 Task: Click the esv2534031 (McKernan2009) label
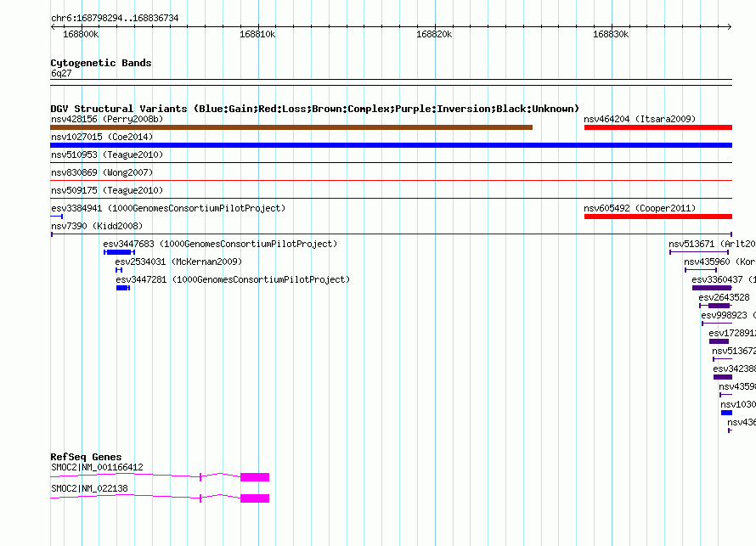[178, 262]
